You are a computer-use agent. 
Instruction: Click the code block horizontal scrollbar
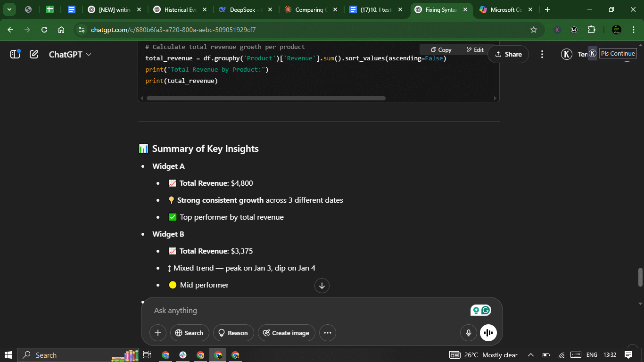pyautogui.click(x=266, y=99)
